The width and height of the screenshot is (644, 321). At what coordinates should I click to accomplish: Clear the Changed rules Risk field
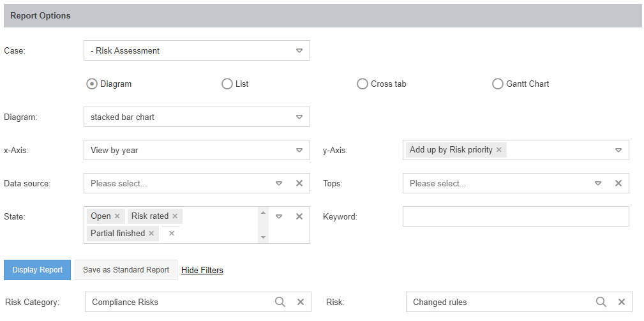point(621,302)
